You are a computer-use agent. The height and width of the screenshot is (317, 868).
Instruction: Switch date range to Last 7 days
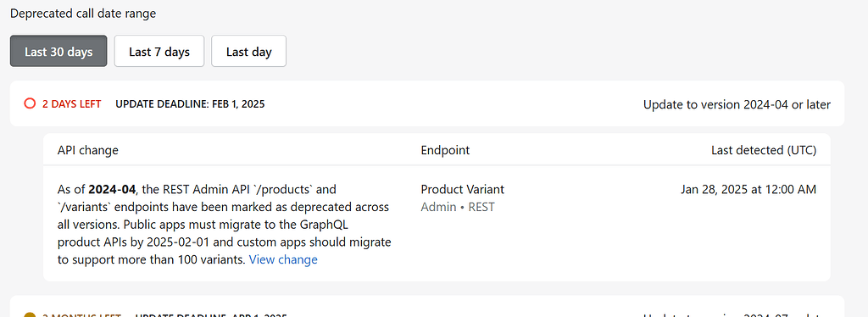coord(159,52)
